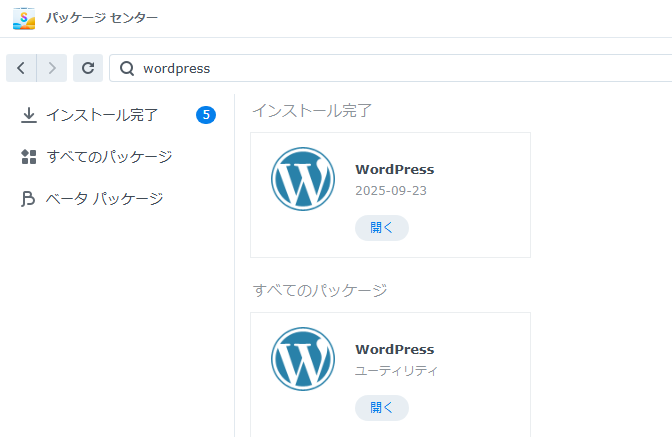Click 開く on the installed WordPress card
Image resolution: width=672 pixels, height=437 pixels.
382,228
